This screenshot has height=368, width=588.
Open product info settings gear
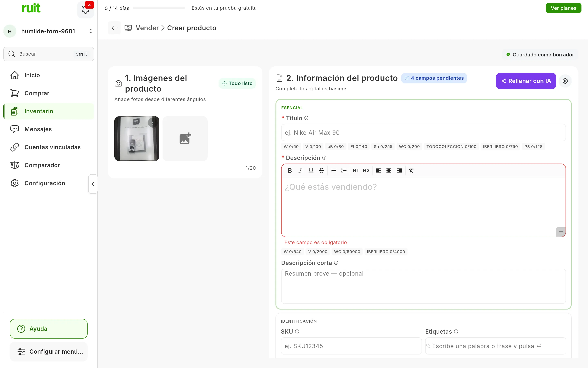[565, 81]
